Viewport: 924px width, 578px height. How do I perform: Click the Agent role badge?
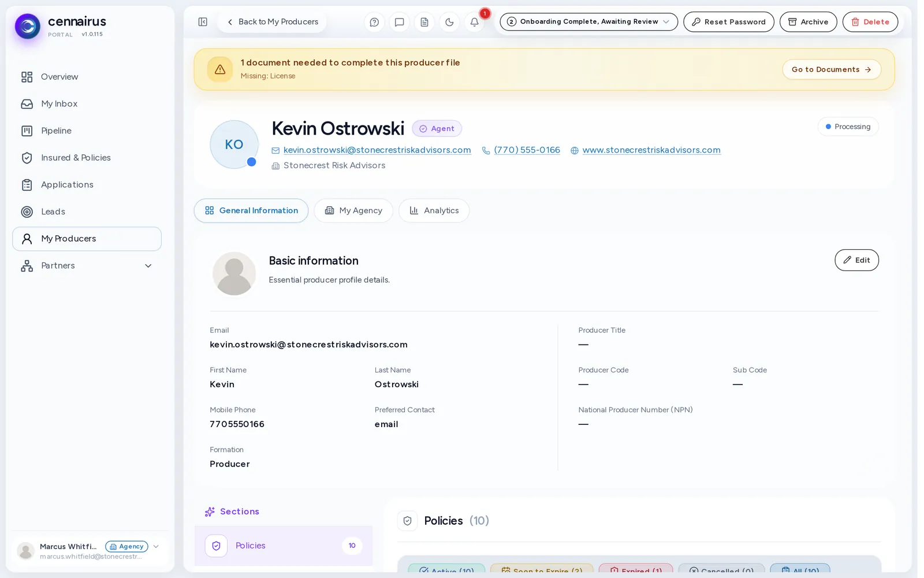(x=437, y=129)
